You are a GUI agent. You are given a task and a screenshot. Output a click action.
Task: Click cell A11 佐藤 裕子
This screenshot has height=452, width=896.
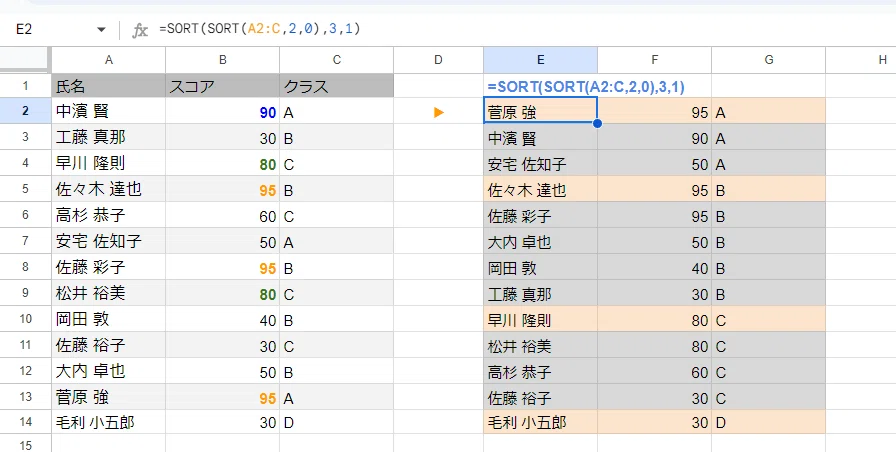tap(109, 346)
